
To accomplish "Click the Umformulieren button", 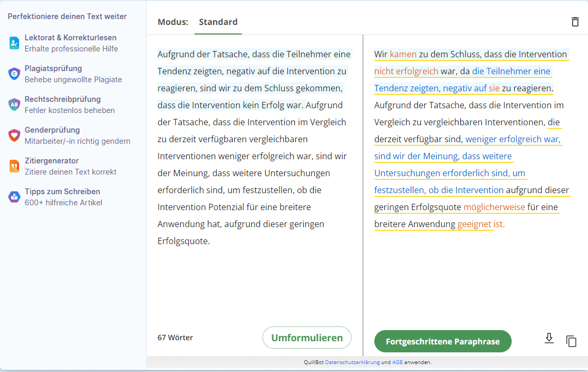I will click(306, 337).
